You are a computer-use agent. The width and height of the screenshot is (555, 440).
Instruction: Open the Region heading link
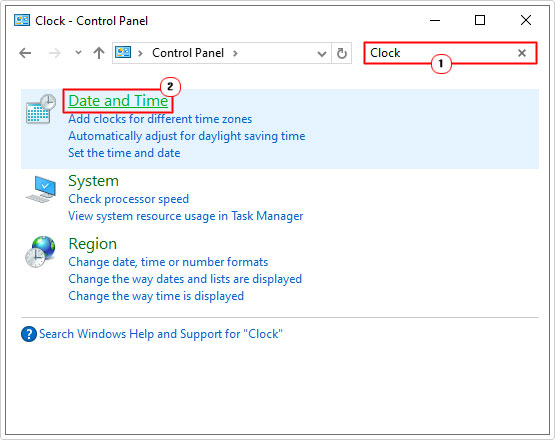92,244
